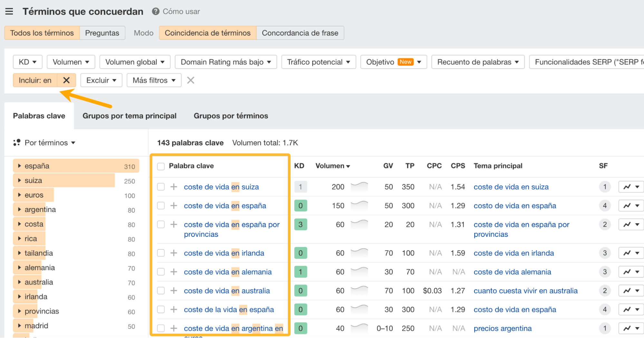Screen dimensions: 644x338
Task: Check the select-all 'Palabra clave' checkbox
Action: 161,166
